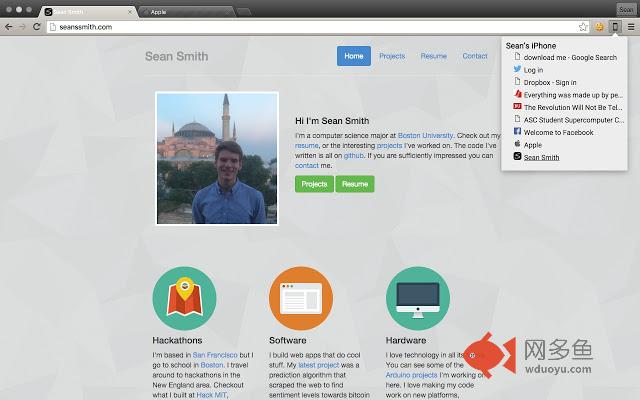The height and width of the screenshot is (400, 640).
Task: Open download me - Google Search entry
Action: [x=570, y=58]
